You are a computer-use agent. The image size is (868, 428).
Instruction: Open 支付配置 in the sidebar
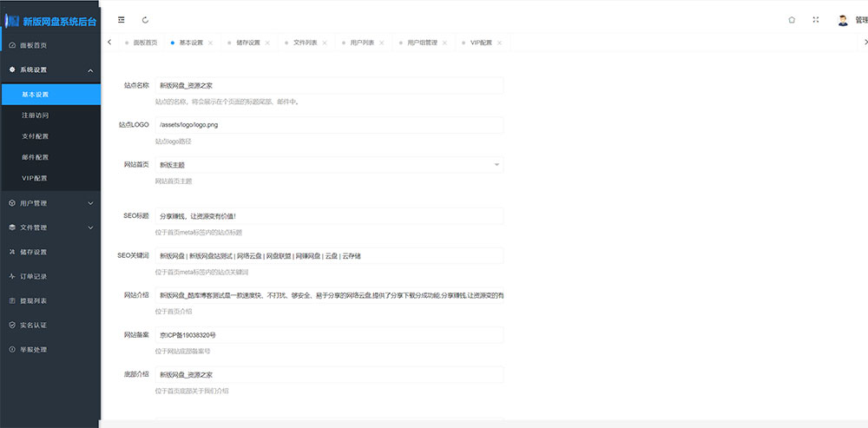click(x=36, y=136)
